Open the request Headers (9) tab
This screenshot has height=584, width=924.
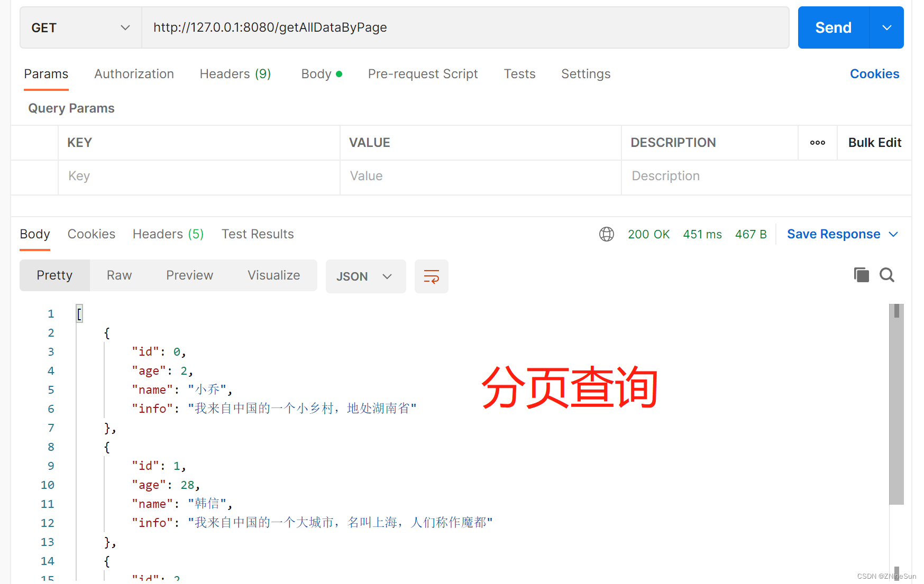click(x=235, y=74)
